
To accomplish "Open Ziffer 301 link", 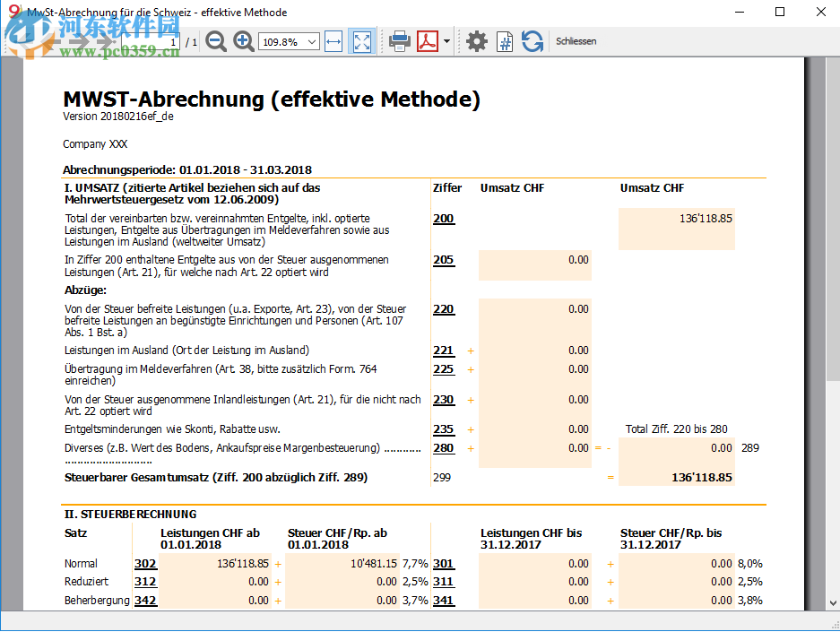I will click(x=444, y=564).
